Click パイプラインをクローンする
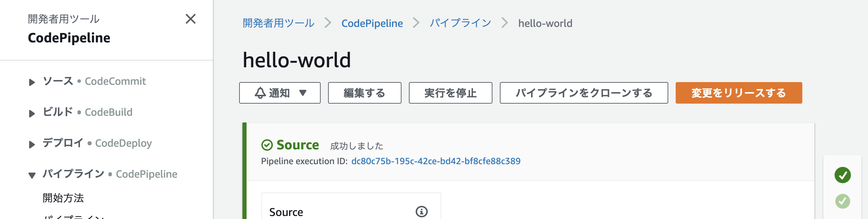This screenshot has width=868, height=219. pos(584,93)
